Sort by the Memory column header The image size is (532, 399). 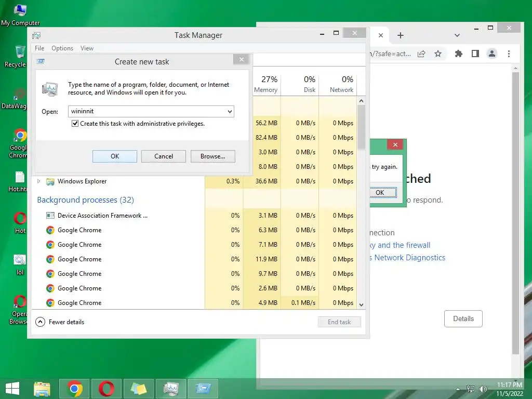pos(265,84)
